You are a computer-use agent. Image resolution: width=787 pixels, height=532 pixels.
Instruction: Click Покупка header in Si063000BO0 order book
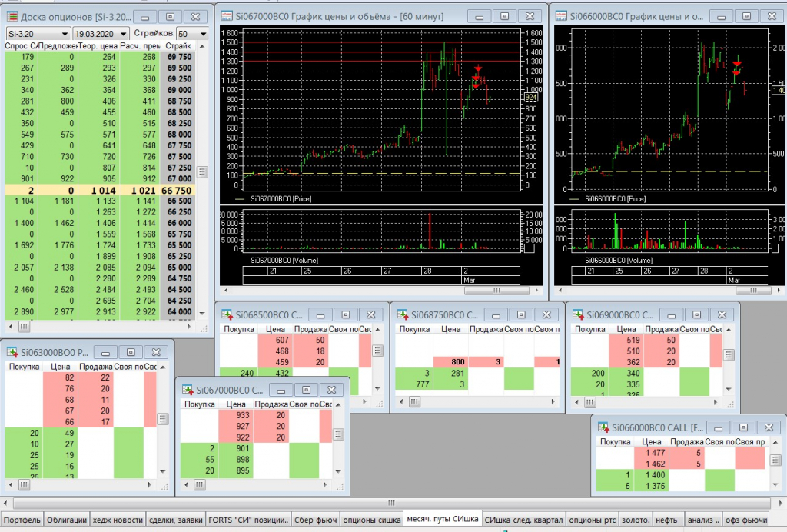click(24, 367)
